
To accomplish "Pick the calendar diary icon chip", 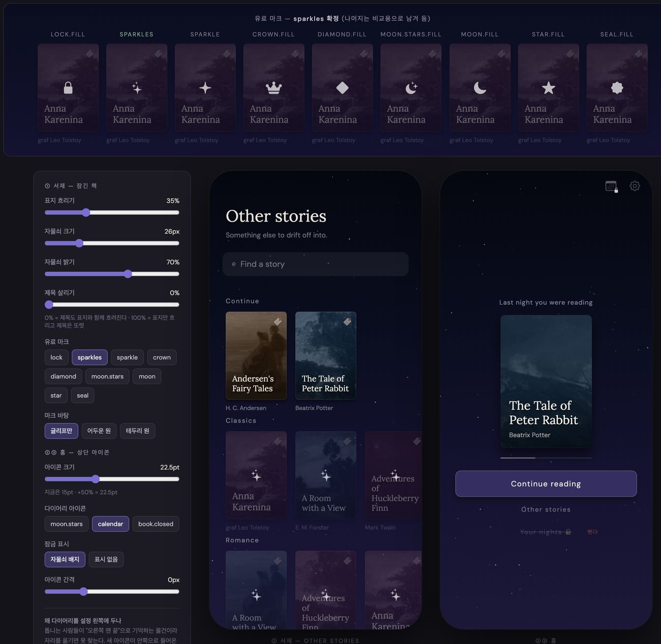I will pos(110,524).
